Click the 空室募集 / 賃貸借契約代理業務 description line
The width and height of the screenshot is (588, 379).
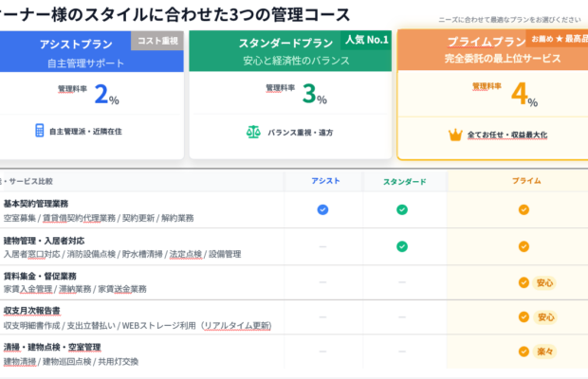[x=99, y=218]
